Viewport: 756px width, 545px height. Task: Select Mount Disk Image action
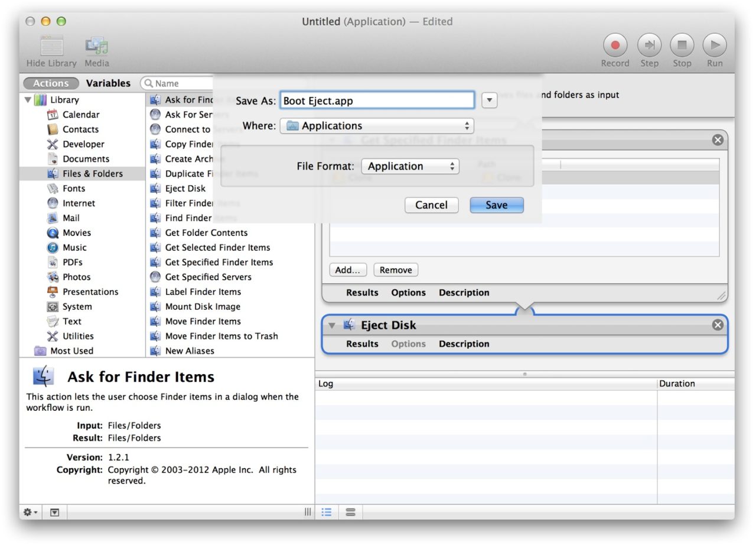click(x=203, y=307)
